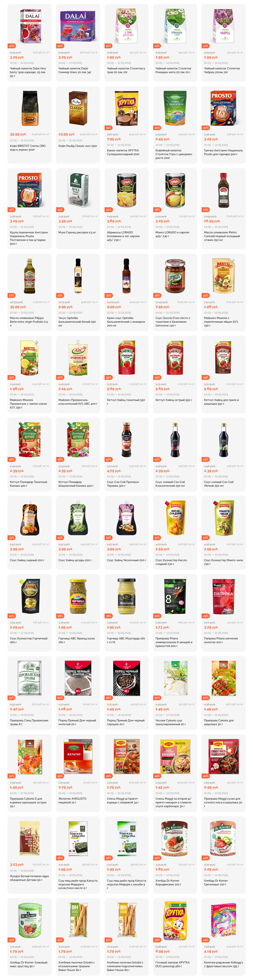This screenshot has width=253, height=980.
Task: Click the 51% badge on Прованские травы seasoning
Action: 11,698
